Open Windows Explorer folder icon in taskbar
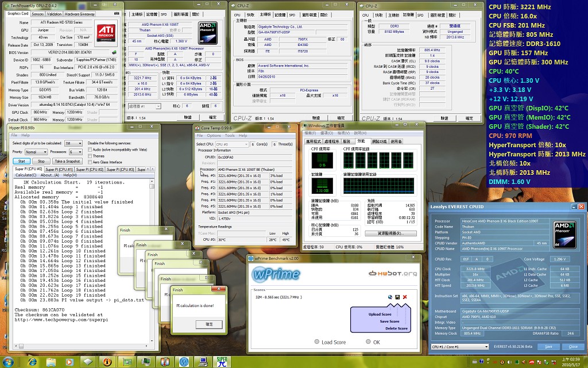 [x=51, y=362]
